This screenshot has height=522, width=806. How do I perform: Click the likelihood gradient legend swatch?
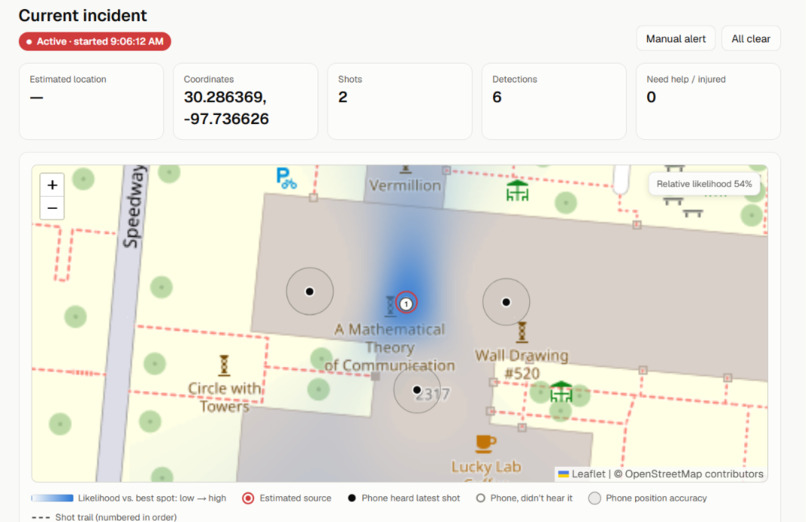[52, 498]
